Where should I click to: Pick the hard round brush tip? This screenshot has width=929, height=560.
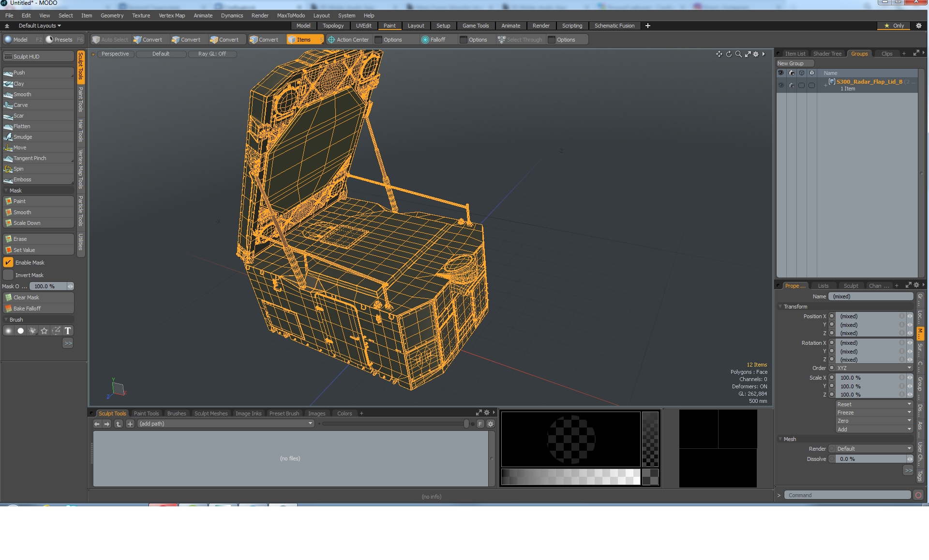point(20,331)
